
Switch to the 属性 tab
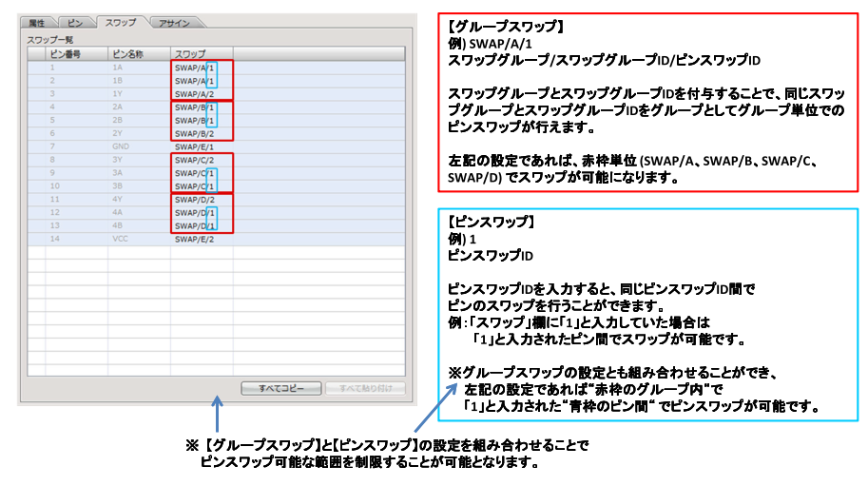click(38, 21)
